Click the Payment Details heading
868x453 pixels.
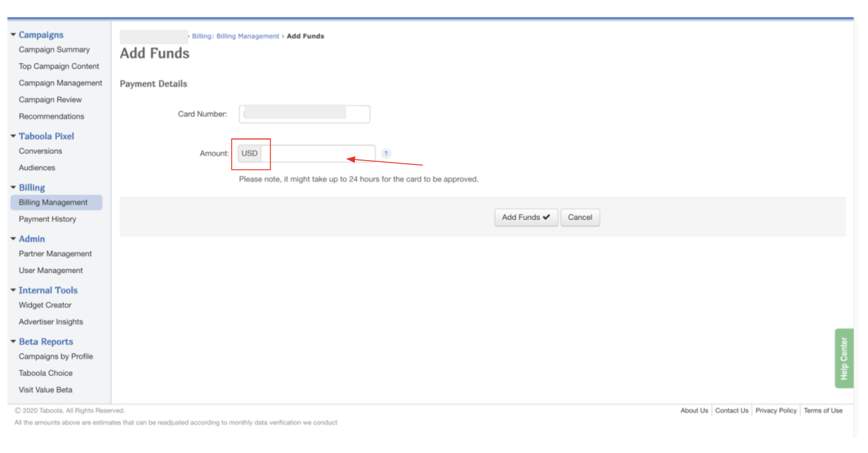click(x=153, y=84)
